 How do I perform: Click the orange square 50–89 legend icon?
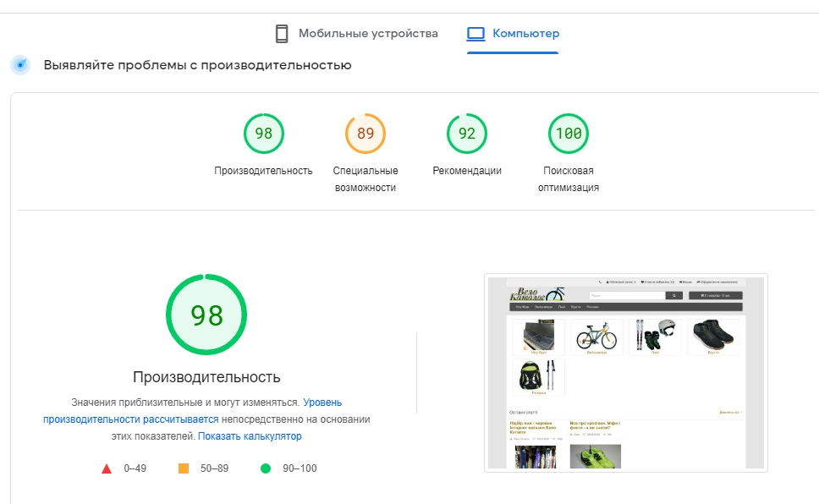pyautogui.click(x=184, y=468)
